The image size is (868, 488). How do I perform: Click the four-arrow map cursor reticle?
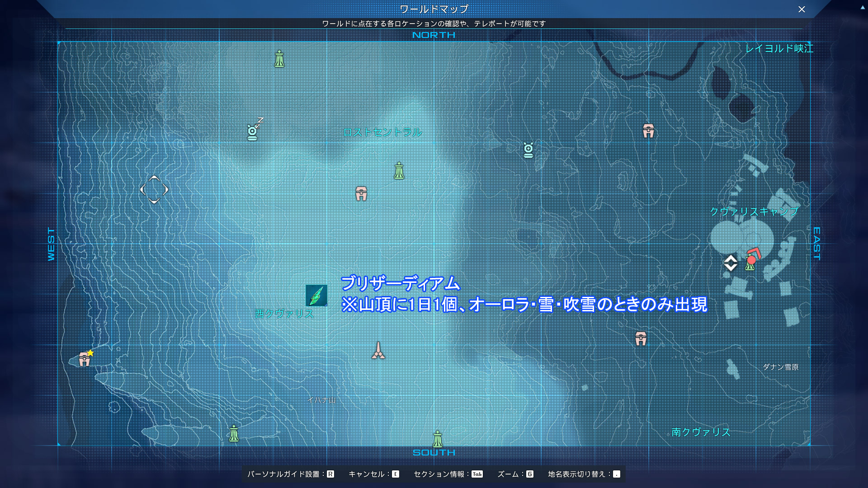click(x=154, y=190)
